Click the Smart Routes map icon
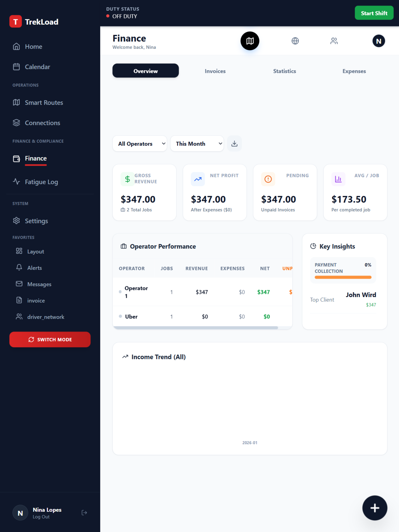399x532 pixels. 16,102
